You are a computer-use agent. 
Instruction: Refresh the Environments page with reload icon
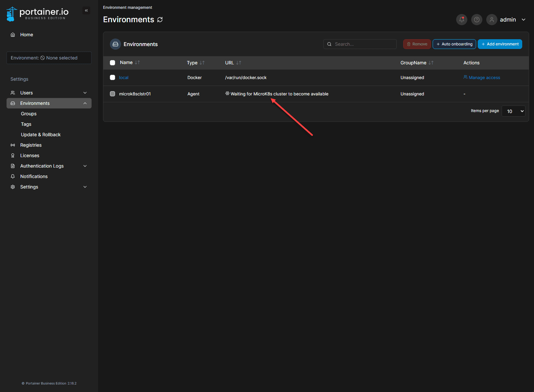[x=160, y=20]
